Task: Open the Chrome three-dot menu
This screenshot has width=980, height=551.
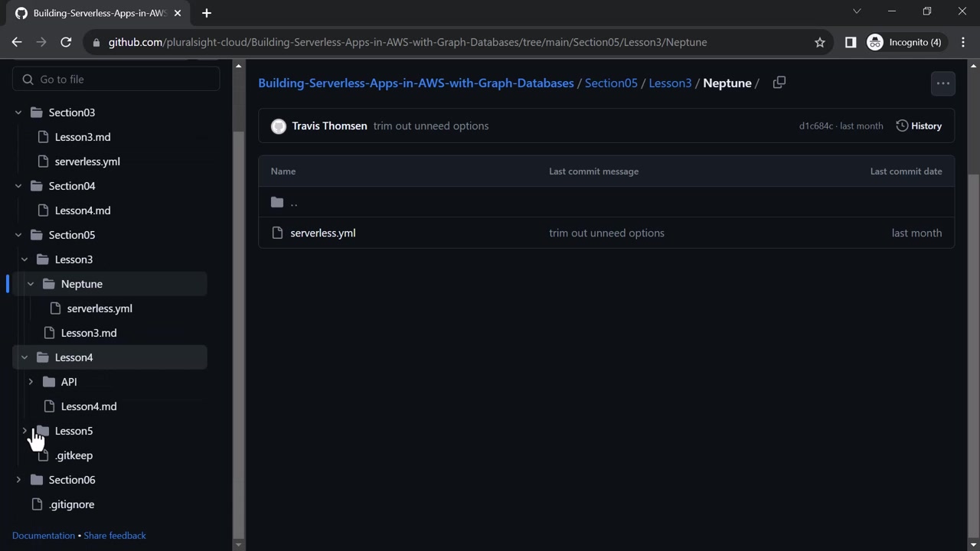Action: click(x=963, y=42)
